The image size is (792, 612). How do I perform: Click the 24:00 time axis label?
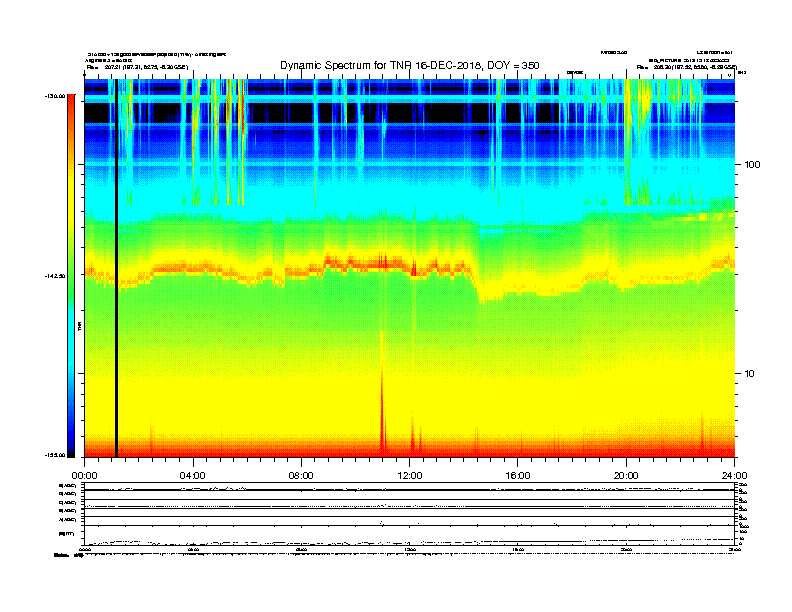735,476
